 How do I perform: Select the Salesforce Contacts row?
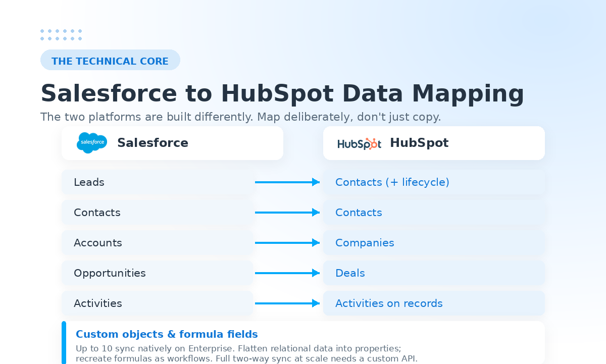pyautogui.click(x=157, y=213)
